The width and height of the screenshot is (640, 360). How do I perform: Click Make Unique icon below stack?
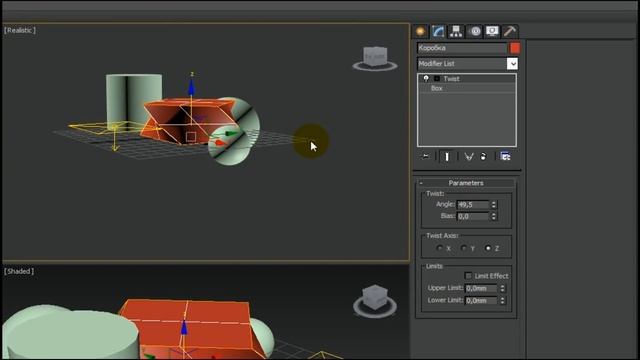469,157
